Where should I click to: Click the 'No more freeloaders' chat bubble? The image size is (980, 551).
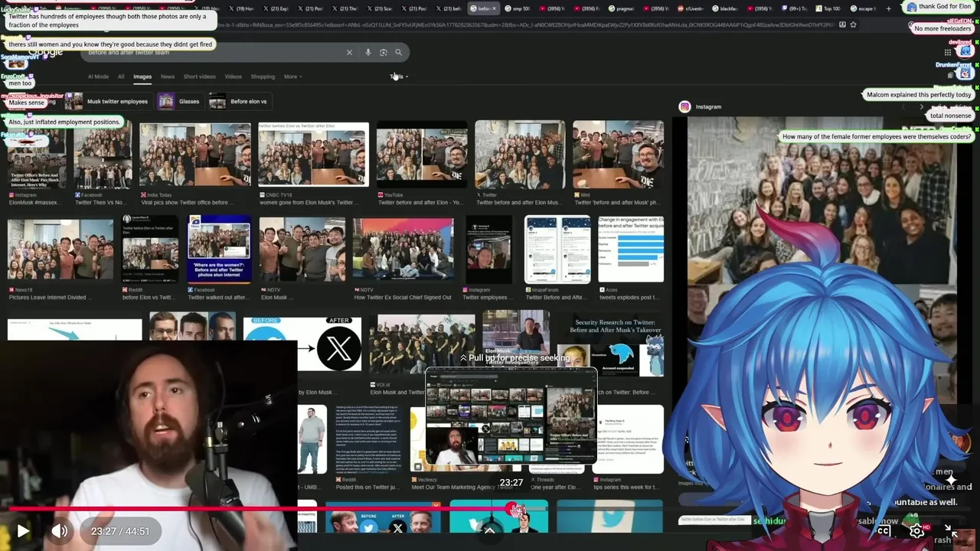942,28
